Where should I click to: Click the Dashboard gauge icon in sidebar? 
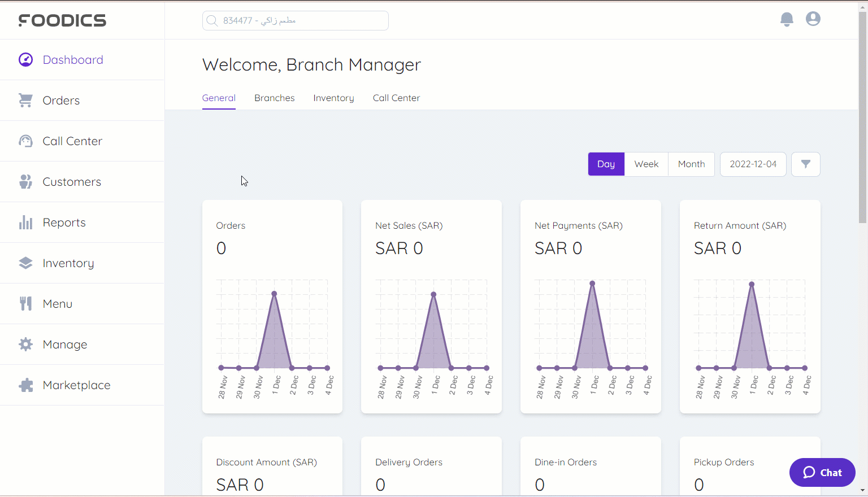tap(26, 60)
